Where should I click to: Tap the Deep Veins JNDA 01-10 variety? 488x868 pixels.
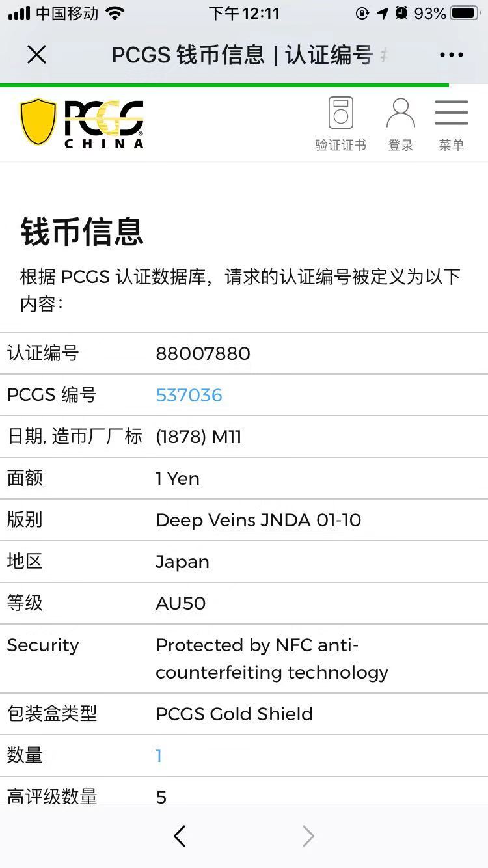pyautogui.click(x=258, y=520)
